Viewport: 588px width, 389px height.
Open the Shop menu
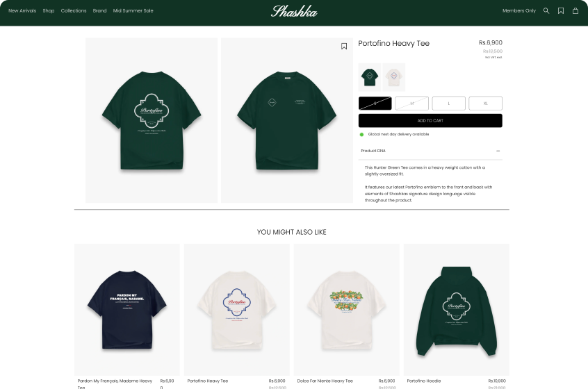pos(49,11)
